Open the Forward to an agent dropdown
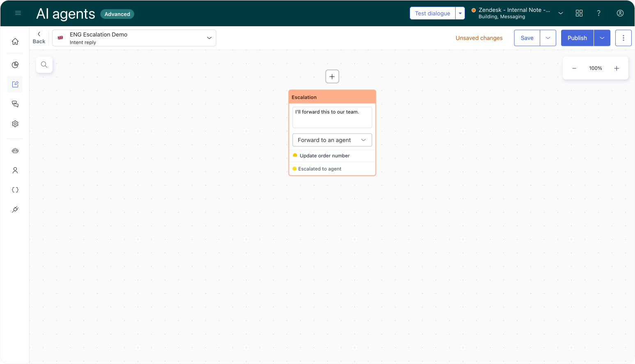 point(332,140)
